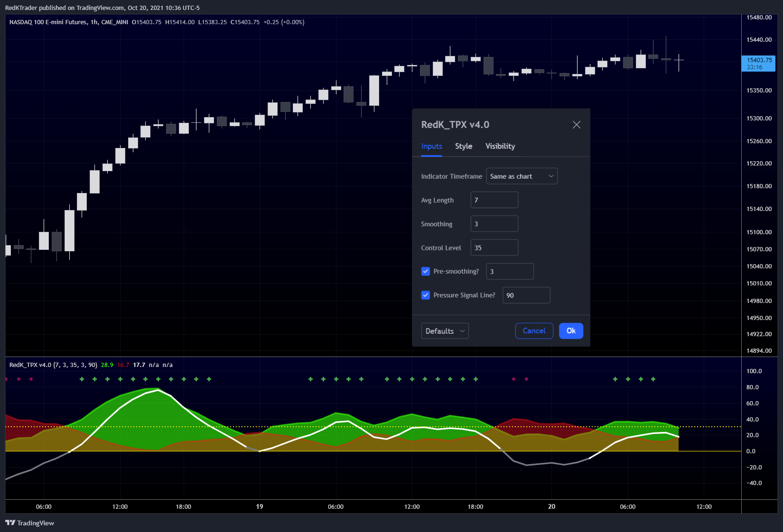The image size is (783, 532).
Task: Expand the Indicator Timeframe dropdown
Action: click(522, 176)
